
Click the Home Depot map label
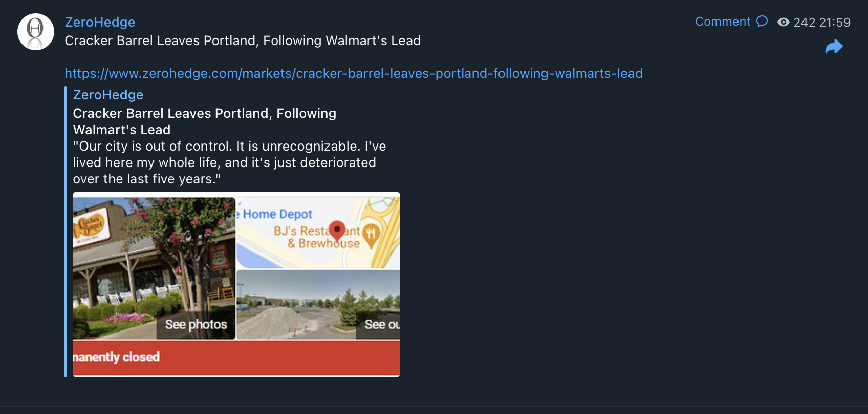(277, 214)
